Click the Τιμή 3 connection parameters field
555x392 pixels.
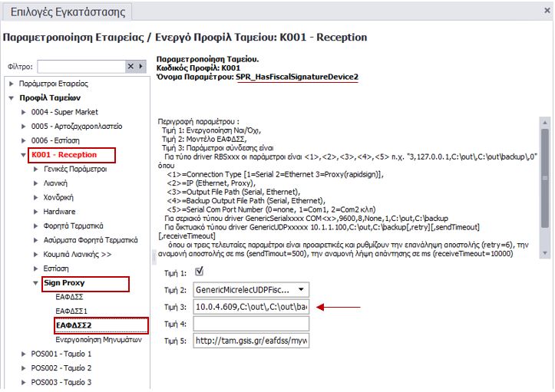pyautogui.click(x=249, y=307)
